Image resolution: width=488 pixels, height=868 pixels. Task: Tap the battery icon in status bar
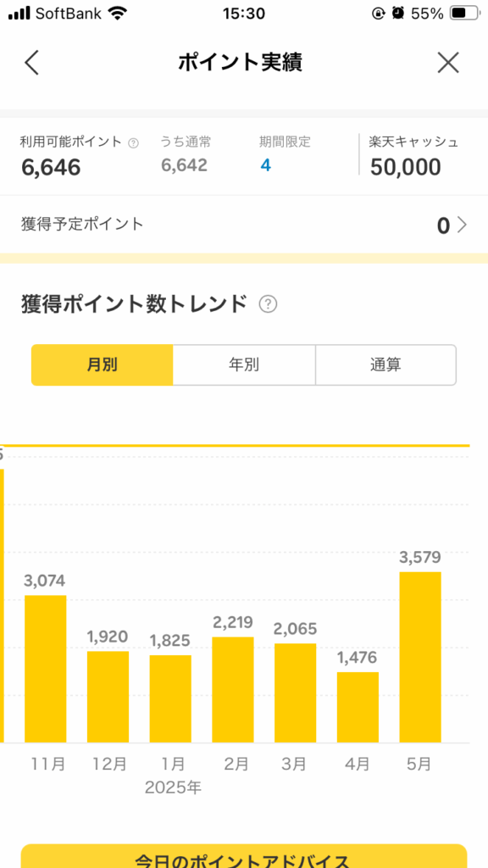(465, 14)
